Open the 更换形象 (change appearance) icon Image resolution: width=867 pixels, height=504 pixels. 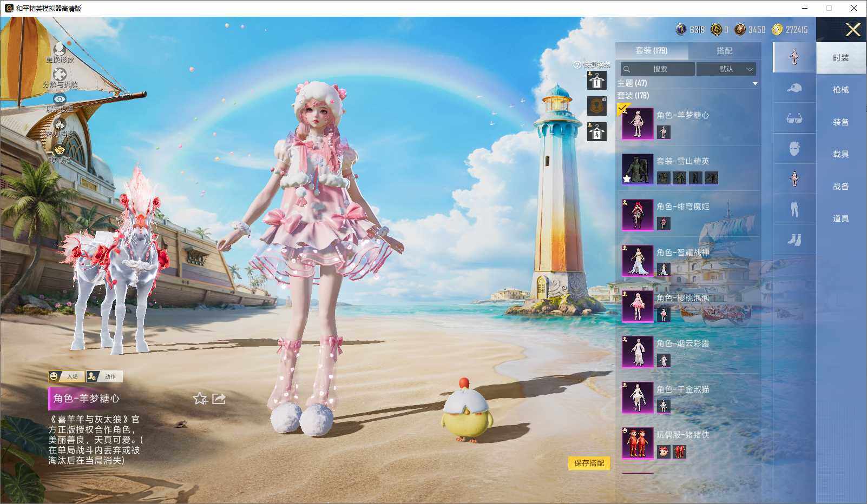(60, 49)
